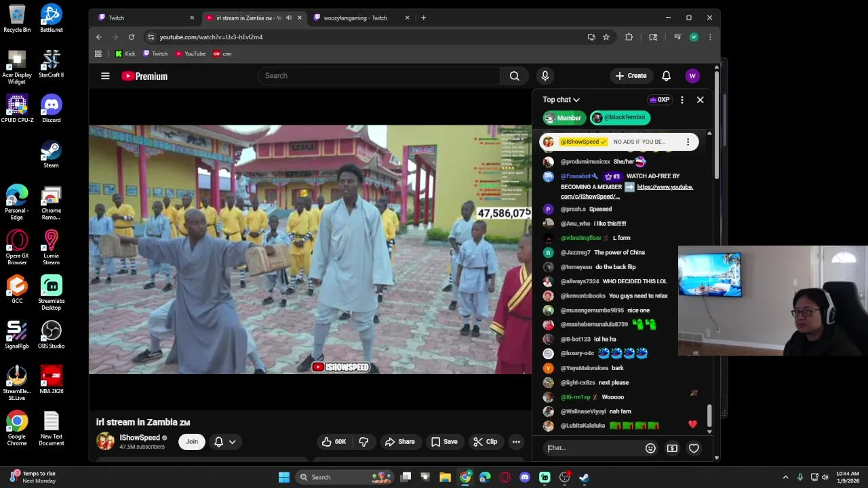This screenshot has width=868, height=488.
Task: Save the video with Save button
Action: [x=444, y=442]
